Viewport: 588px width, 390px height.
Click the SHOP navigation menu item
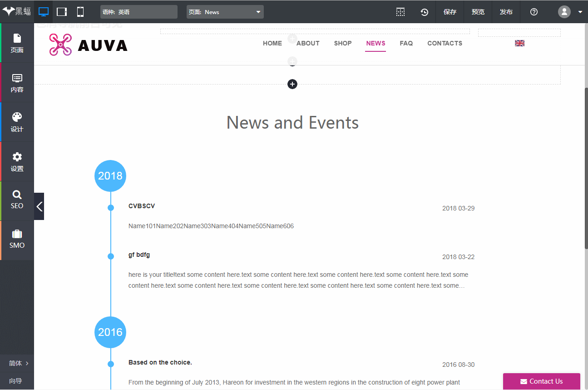click(x=343, y=43)
